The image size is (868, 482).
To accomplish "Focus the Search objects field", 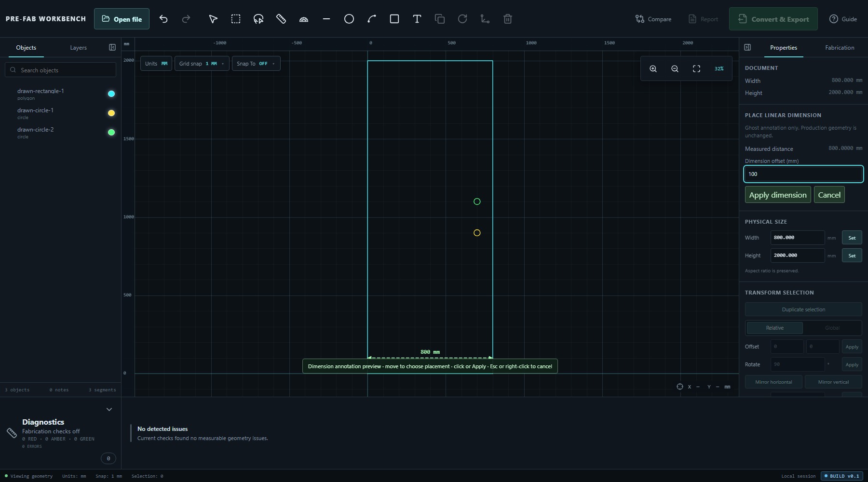I will pyautogui.click(x=61, y=70).
